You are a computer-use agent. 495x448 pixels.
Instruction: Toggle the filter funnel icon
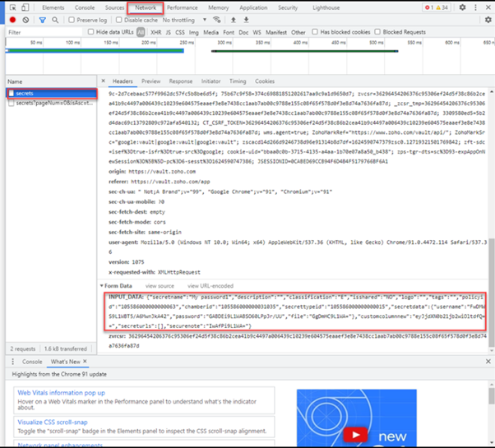tap(42, 20)
